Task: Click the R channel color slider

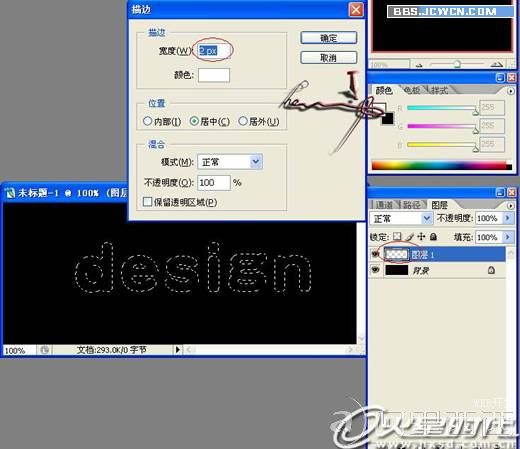Action: 442,108
